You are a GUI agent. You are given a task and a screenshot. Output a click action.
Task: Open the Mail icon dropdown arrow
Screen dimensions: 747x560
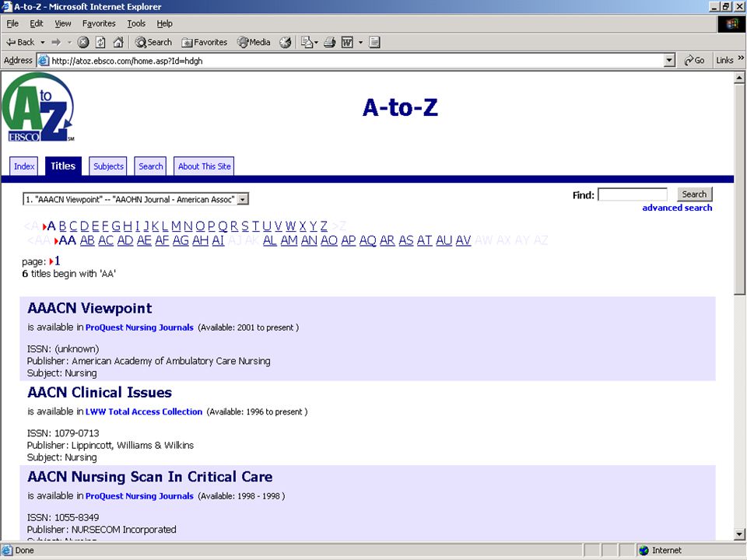pyautogui.click(x=317, y=42)
